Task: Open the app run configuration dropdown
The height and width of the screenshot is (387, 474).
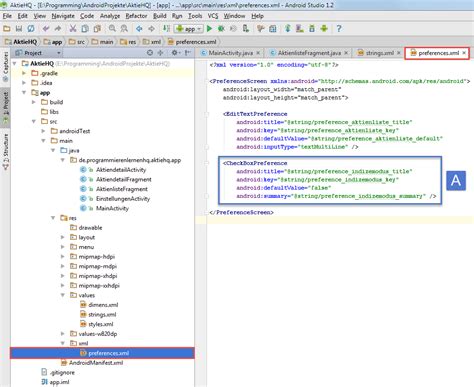Action: point(188,29)
